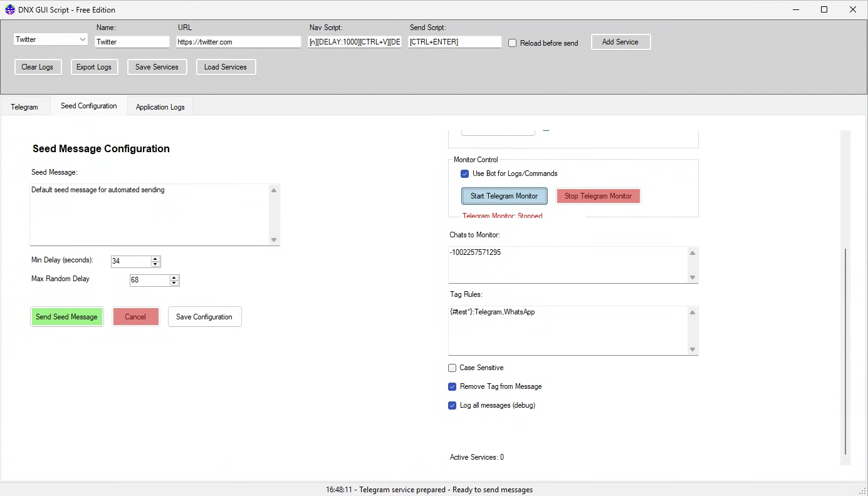
Task: Switch to the Telegram tab
Action: (24, 107)
